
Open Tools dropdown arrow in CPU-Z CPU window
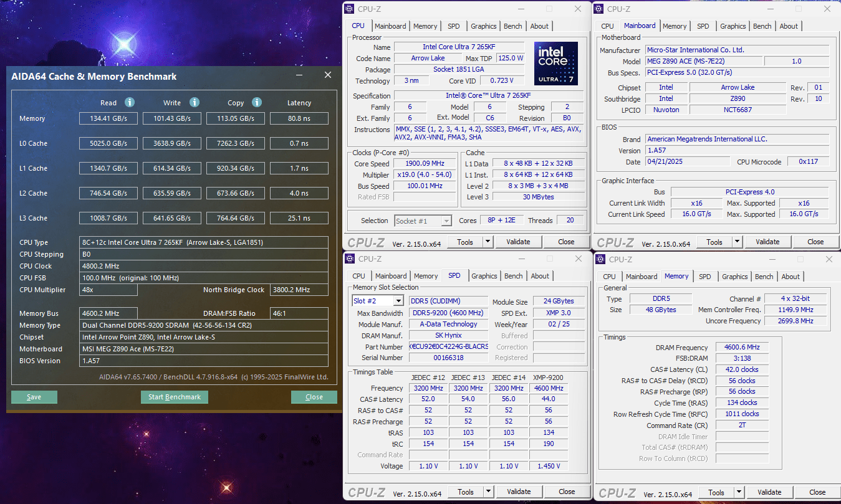488,242
